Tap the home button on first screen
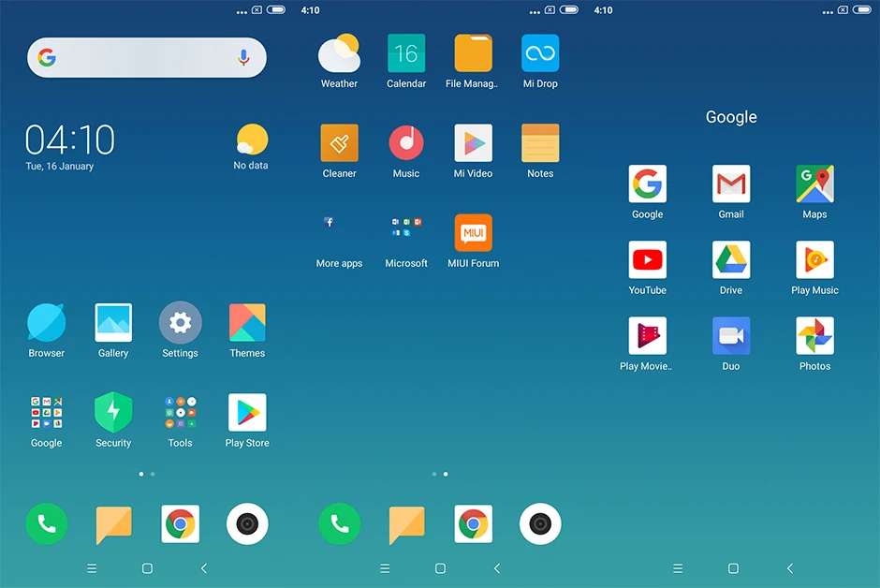Screen dimensions: 880x588 (147, 568)
